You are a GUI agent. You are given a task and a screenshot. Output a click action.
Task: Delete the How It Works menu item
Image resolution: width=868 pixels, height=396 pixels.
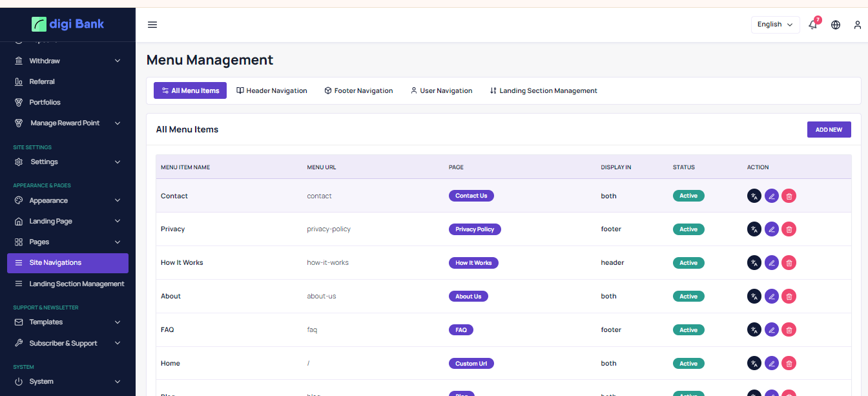point(789,263)
